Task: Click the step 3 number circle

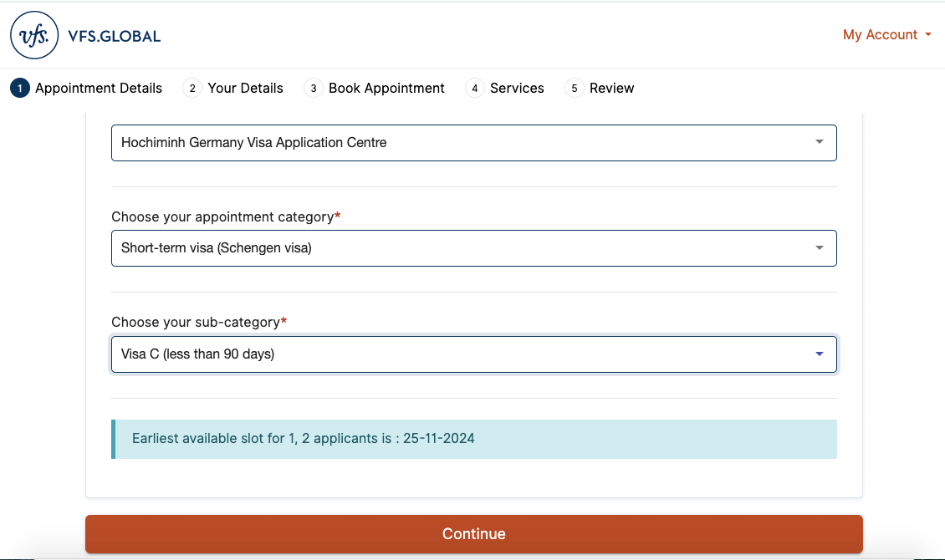Action: point(314,88)
